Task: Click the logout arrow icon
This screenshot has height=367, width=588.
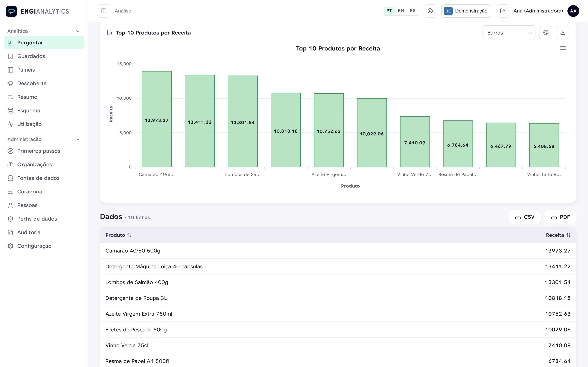Action: [502, 11]
